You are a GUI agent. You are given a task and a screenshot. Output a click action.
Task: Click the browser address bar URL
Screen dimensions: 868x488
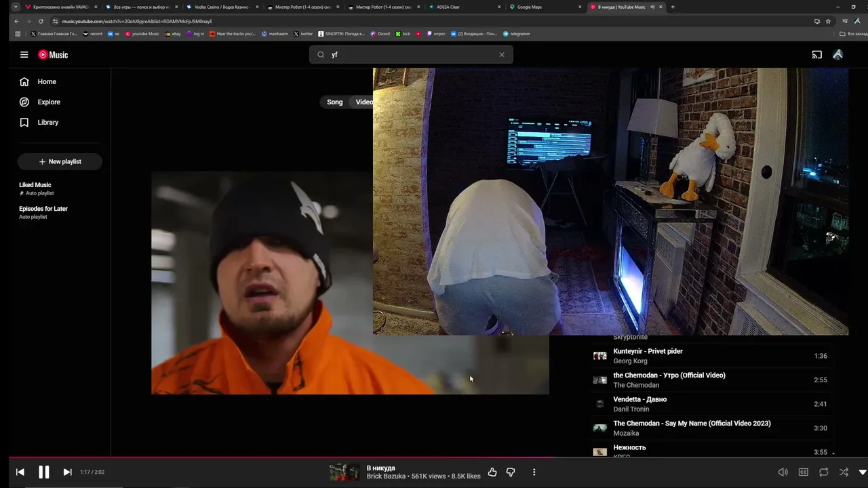click(x=137, y=21)
